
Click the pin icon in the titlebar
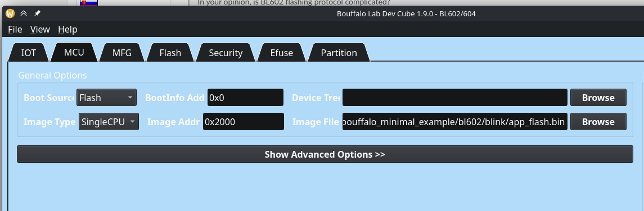click(37, 13)
